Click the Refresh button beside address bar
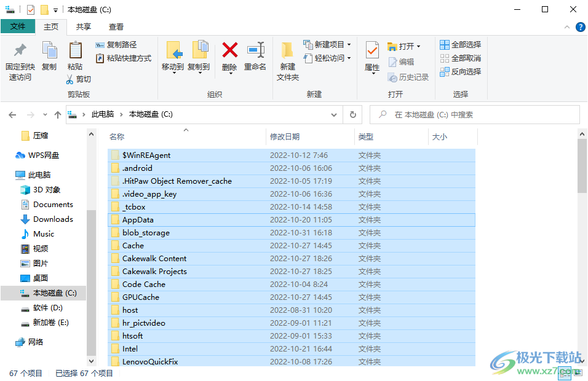The image size is (588, 381). coord(352,115)
